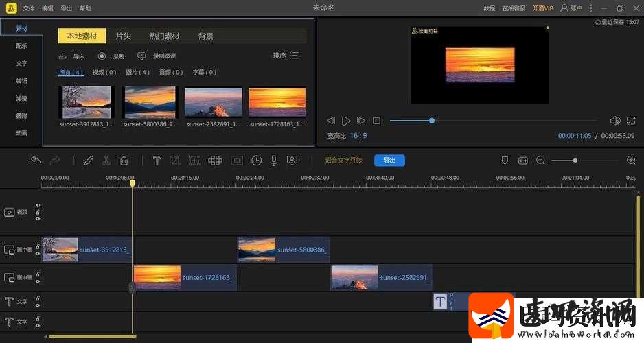The height and width of the screenshot is (343, 644).
Task: Click the timeline zoom-out magnifier
Action: click(x=540, y=160)
